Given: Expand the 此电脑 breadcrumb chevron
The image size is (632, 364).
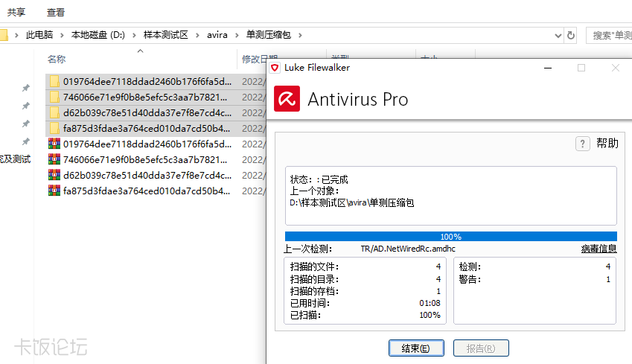Looking at the screenshot, I should point(63,35).
